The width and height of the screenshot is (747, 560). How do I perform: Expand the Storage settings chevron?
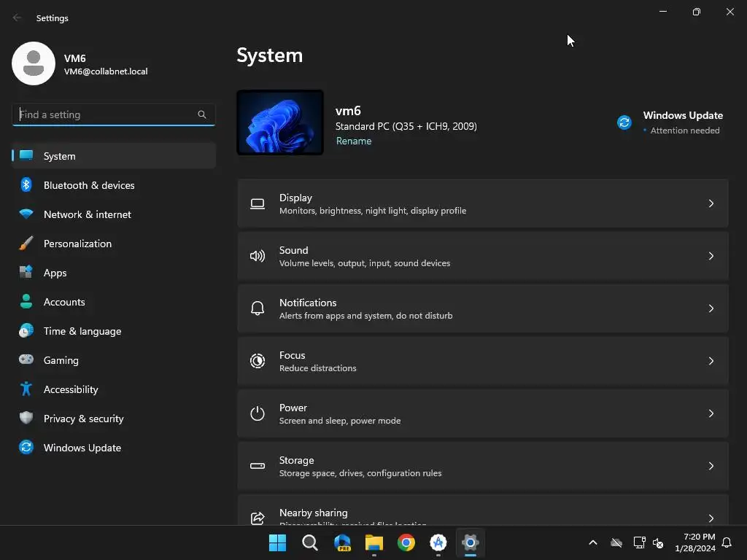pyautogui.click(x=711, y=466)
